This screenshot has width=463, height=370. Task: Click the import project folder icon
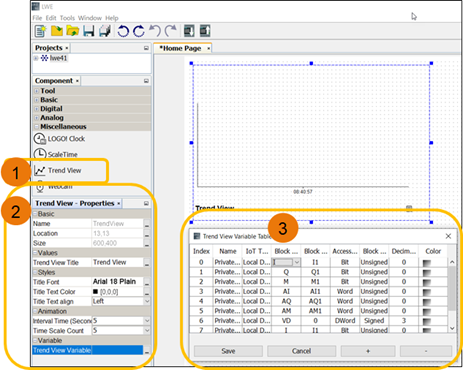[x=57, y=31]
